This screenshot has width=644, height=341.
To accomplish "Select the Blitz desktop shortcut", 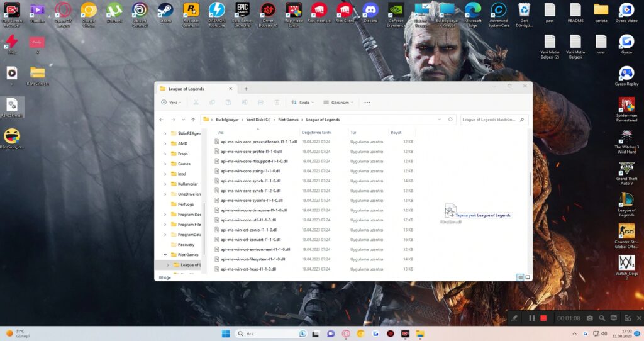I will tap(12, 45).
